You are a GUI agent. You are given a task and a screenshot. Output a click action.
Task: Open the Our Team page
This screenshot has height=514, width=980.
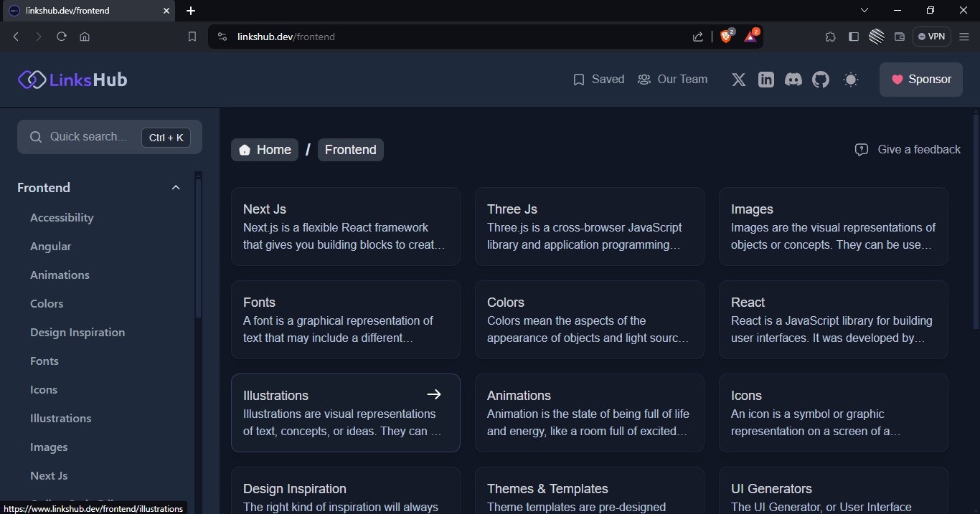(x=672, y=80)
